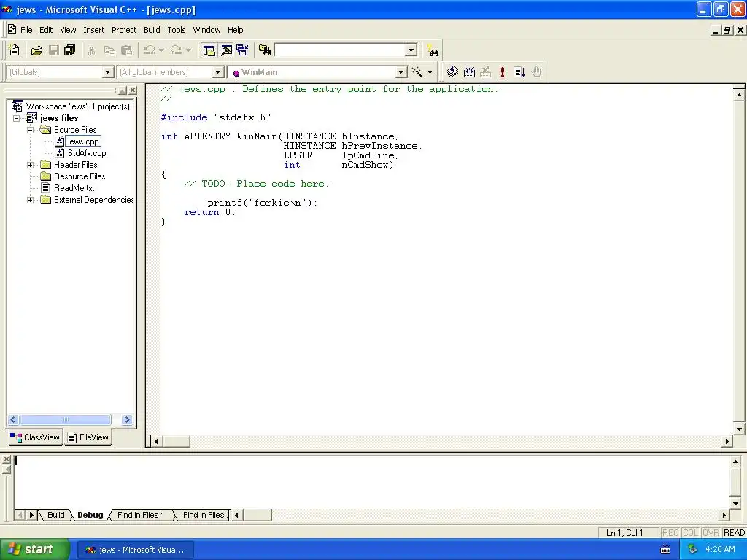This screenshot has height=560, width=747.
Task: Click the Build icon in build toolbar
Action: tap(469, 72)
